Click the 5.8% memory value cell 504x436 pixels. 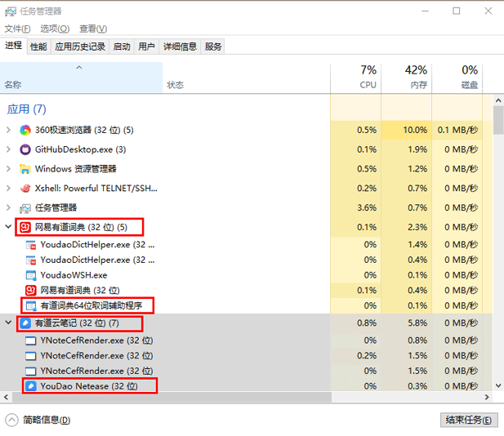[407, 323]
